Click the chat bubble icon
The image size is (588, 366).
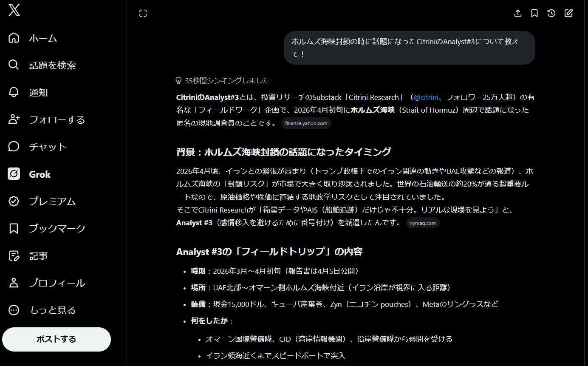(14, 147)
